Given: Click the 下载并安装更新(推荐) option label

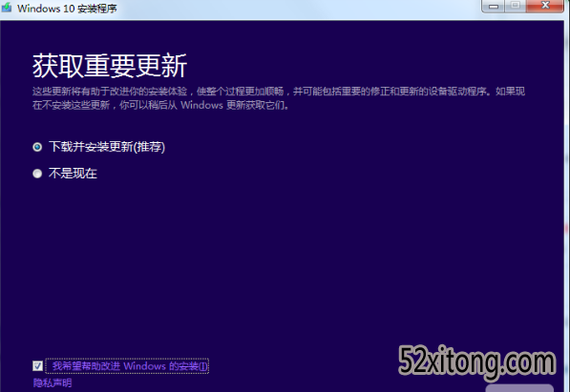Looking at the screenshot, I should point(107,147).
